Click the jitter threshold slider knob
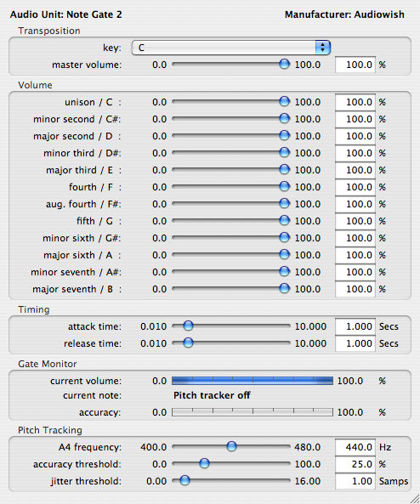This screenshot has height=504, width=420. click(184, 480)
